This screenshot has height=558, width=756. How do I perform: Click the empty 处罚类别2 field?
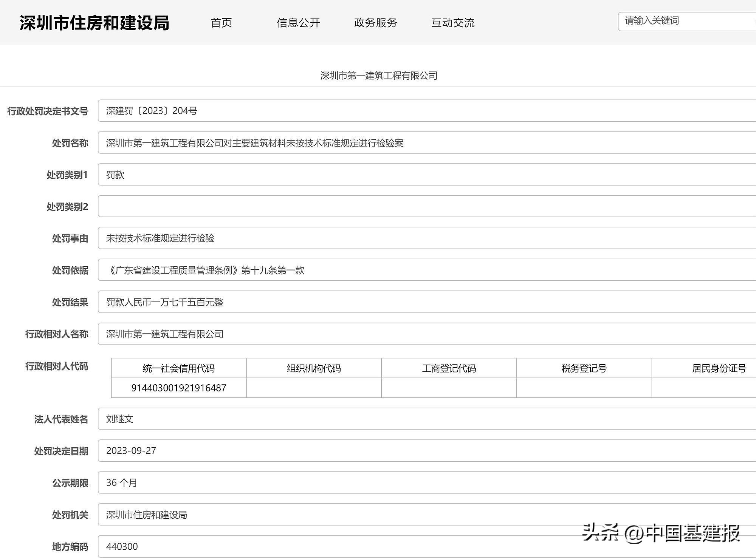(265, 206)
